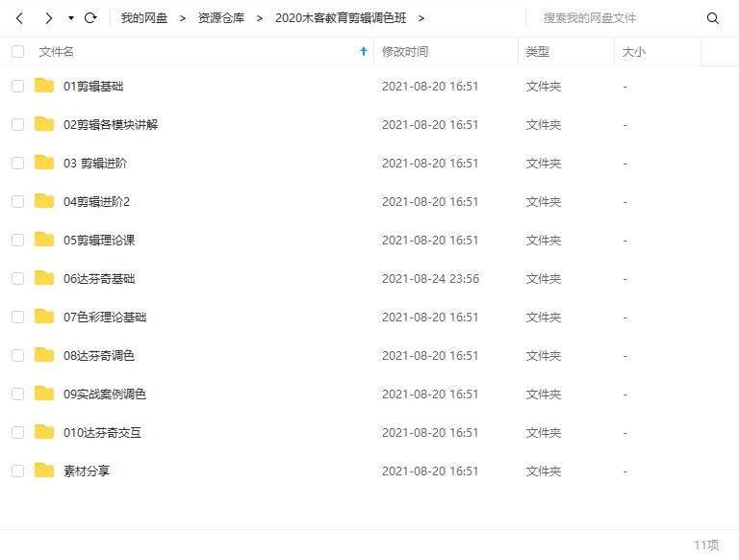The width and height of the screenshot is (739, 560).
Task: Check the box for 素材分享
Action: [x=18, y=471]
